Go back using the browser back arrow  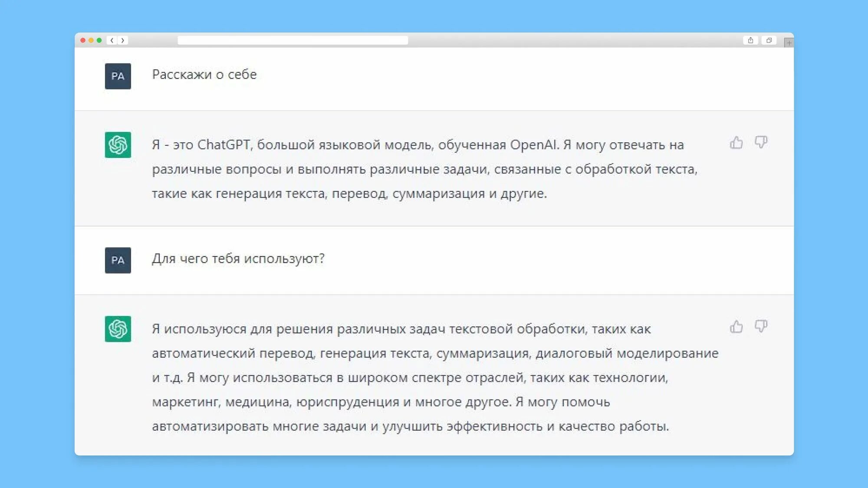[x=112, y=40]
